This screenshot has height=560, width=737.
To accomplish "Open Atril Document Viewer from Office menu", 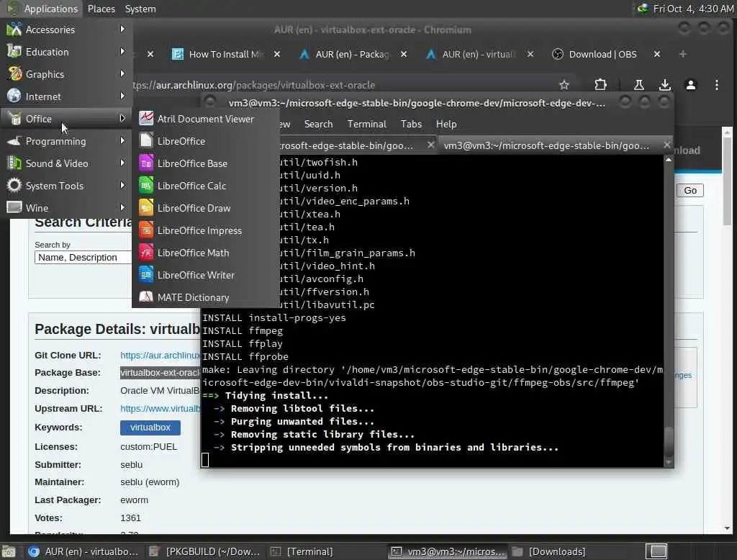I will (x=206, y=119).
